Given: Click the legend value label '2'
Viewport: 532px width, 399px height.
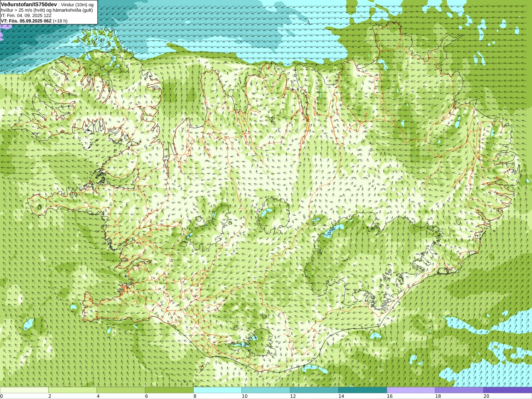Looking at the screenshot, I should point(50,396).
